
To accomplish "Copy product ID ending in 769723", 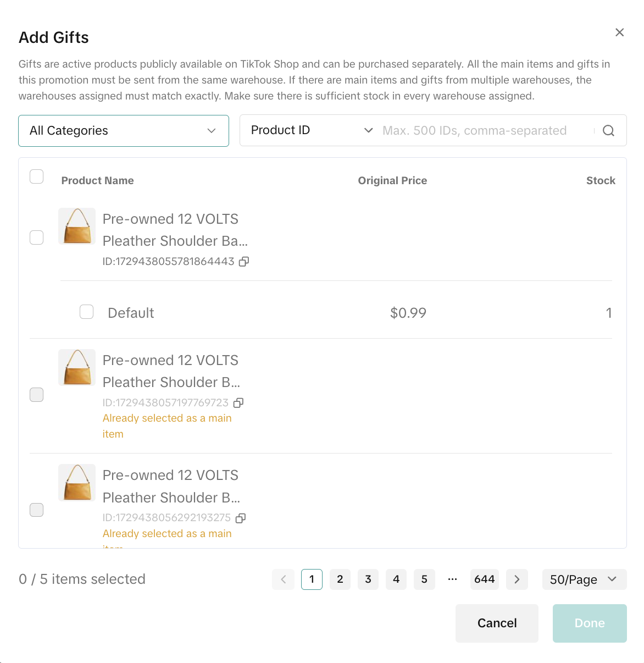I will pos(238,403).
